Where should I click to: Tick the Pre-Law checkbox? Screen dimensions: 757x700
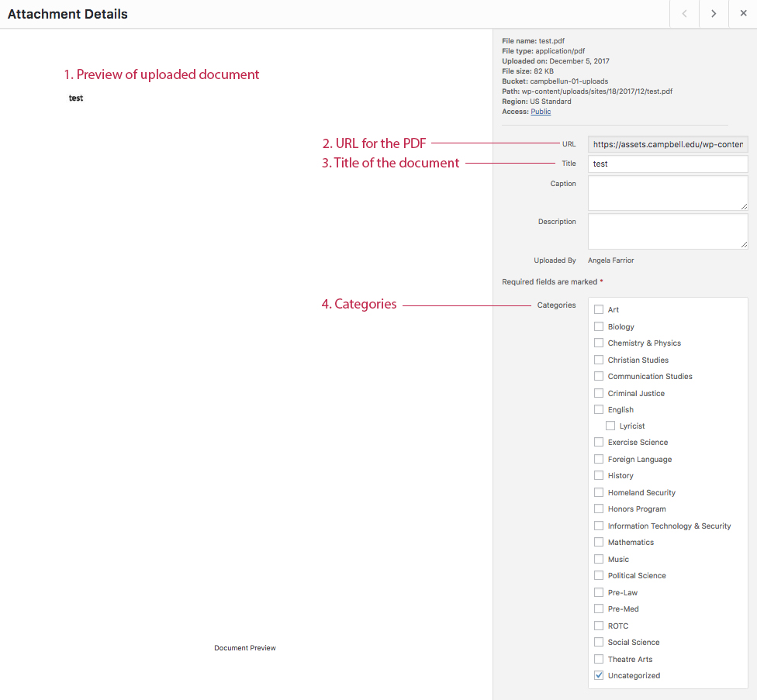[599, 592]
